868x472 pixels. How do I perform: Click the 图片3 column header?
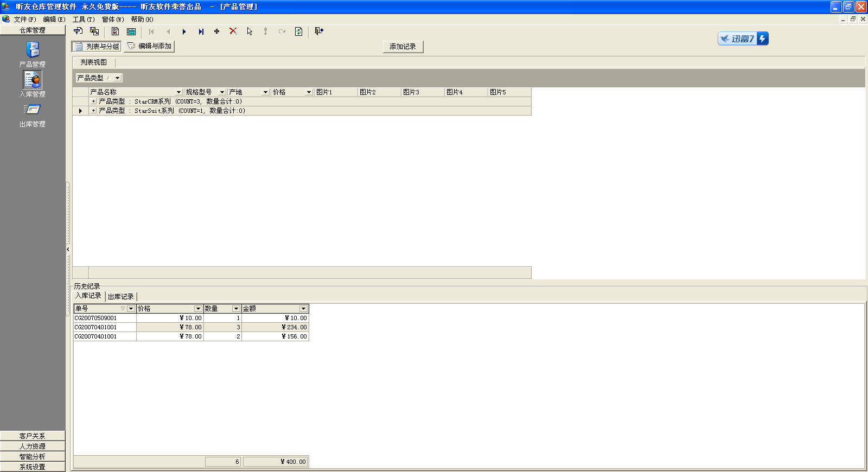(423, 92)
